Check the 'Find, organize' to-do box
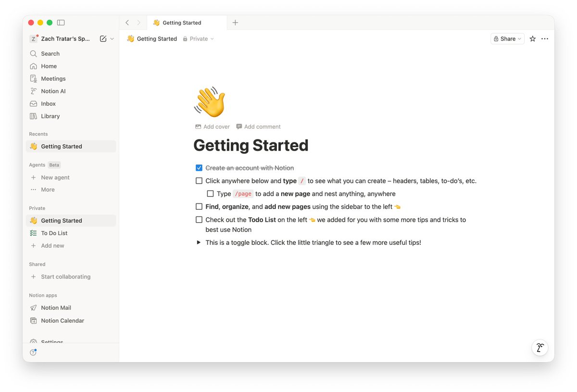The width and height of the screenshot is (577, 392). click(x=199, y=207)
